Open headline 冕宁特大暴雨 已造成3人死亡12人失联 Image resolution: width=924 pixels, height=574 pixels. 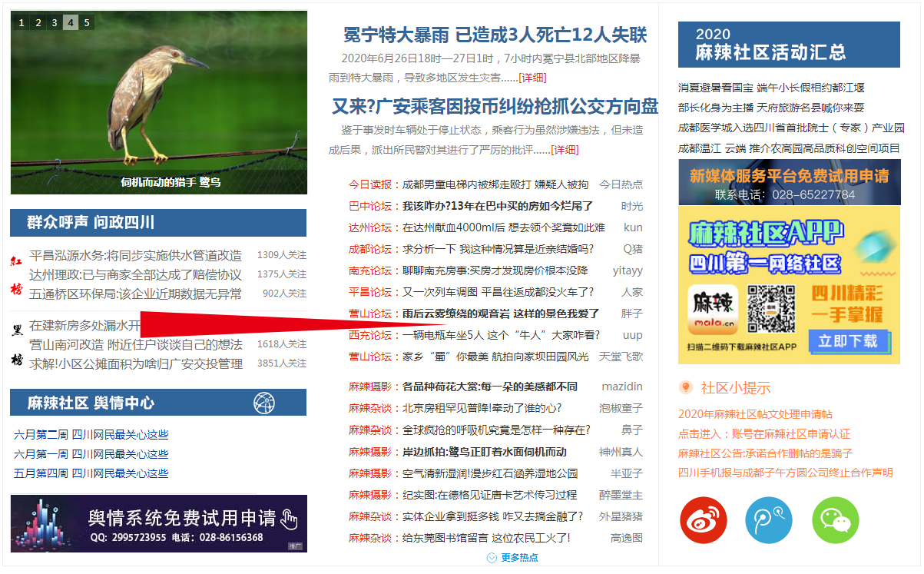[495, 35]
